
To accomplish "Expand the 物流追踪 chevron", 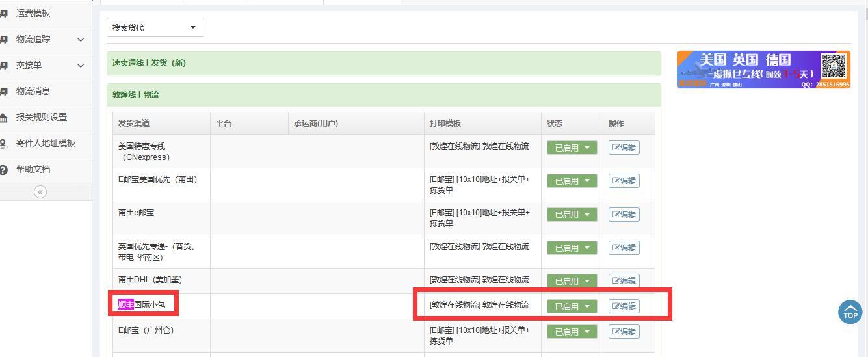I will pyautogui.click(x=81, y=39).
